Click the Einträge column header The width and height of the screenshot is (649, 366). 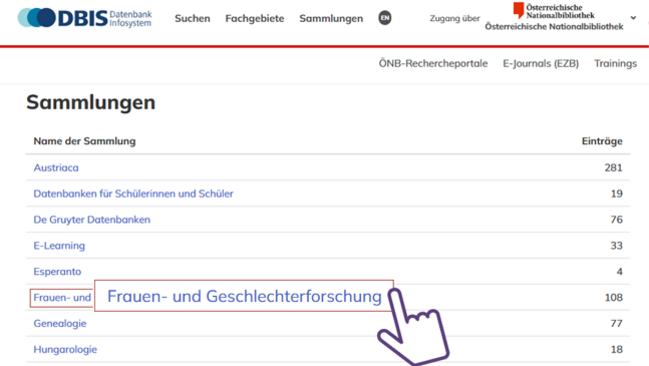click(602, 141)
